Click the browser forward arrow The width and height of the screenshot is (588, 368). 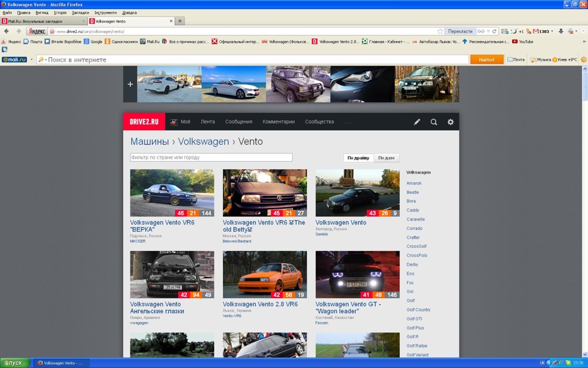click(18, 31)
